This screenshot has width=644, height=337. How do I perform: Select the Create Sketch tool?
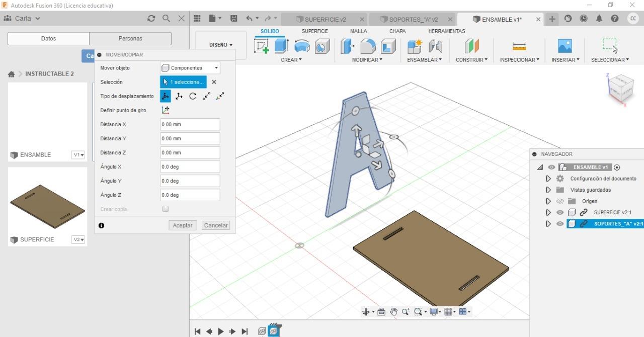point(262,46)
